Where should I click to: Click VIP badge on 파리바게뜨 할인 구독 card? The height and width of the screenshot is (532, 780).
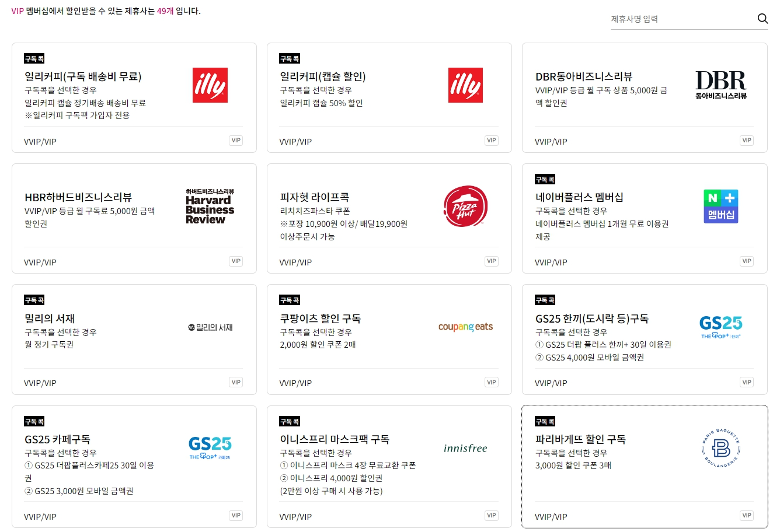pos(747,516)
